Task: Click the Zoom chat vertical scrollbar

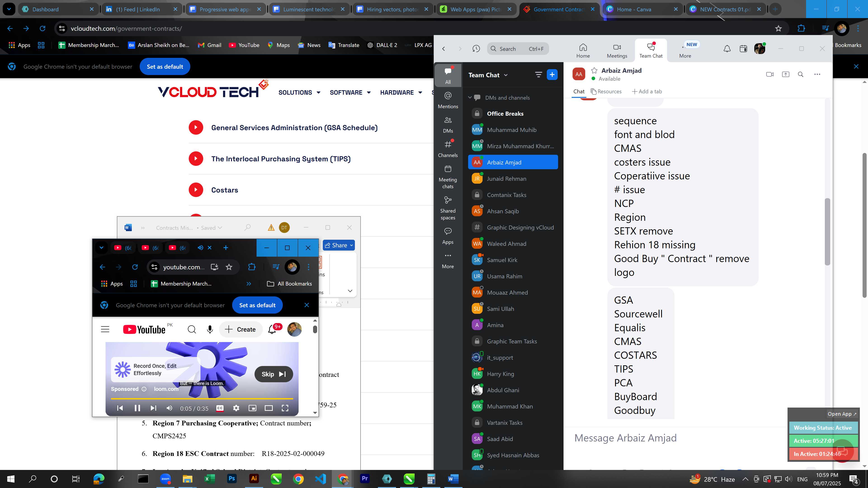Action: (827, 232)
